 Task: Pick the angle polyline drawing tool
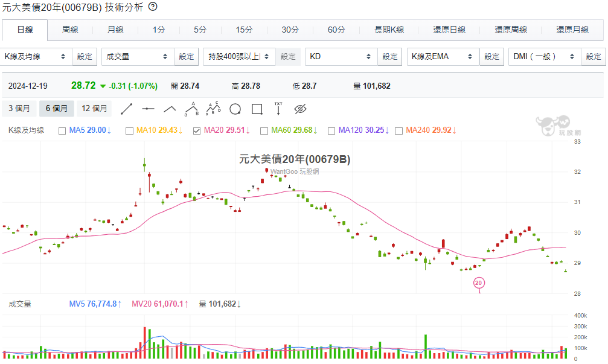170,109
